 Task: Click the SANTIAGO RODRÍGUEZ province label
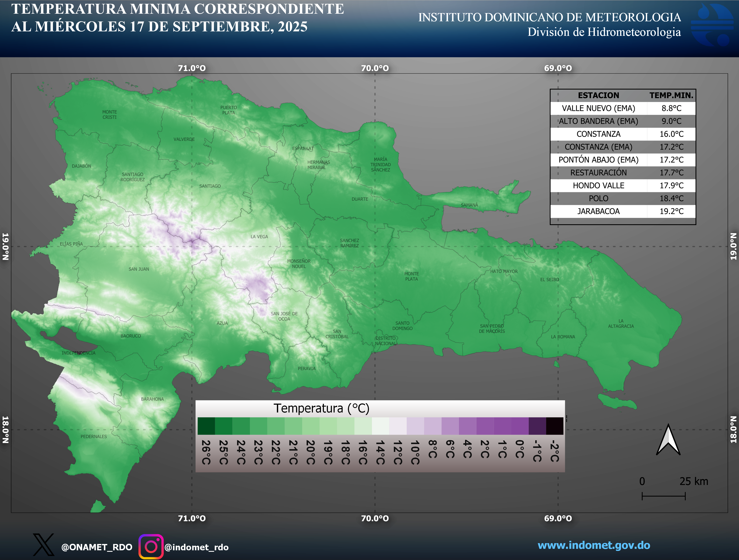[133, 177]
